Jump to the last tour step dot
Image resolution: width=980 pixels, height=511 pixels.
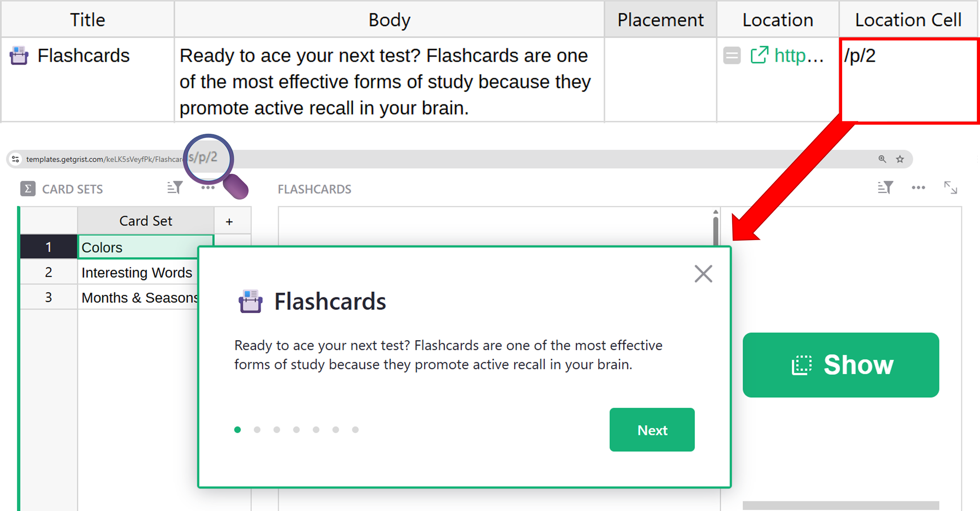[355, 430]
